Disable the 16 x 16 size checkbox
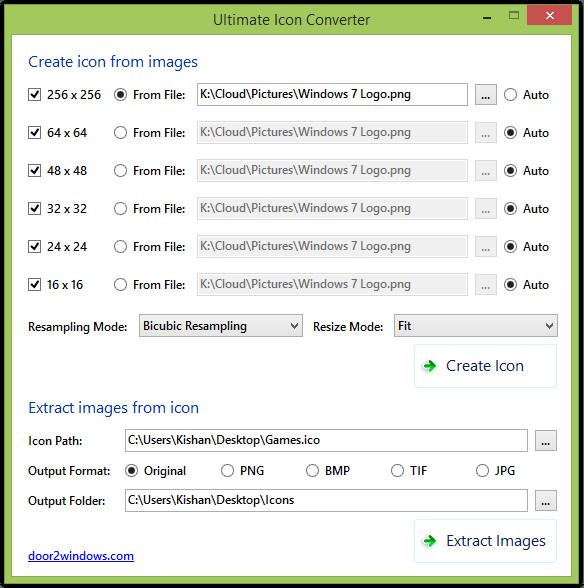 click(35, 285)
